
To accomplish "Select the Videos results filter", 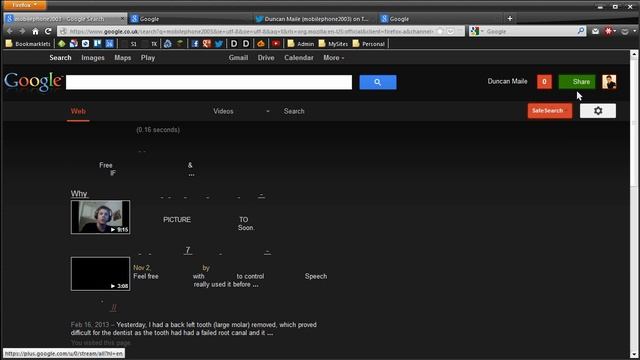I will pyautogui.click(x=223, y=111).
